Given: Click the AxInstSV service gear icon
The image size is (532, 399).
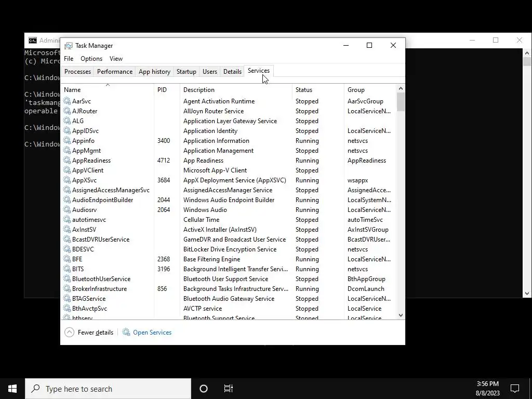Looking at the screenshot, I should (x=67, y=229).
